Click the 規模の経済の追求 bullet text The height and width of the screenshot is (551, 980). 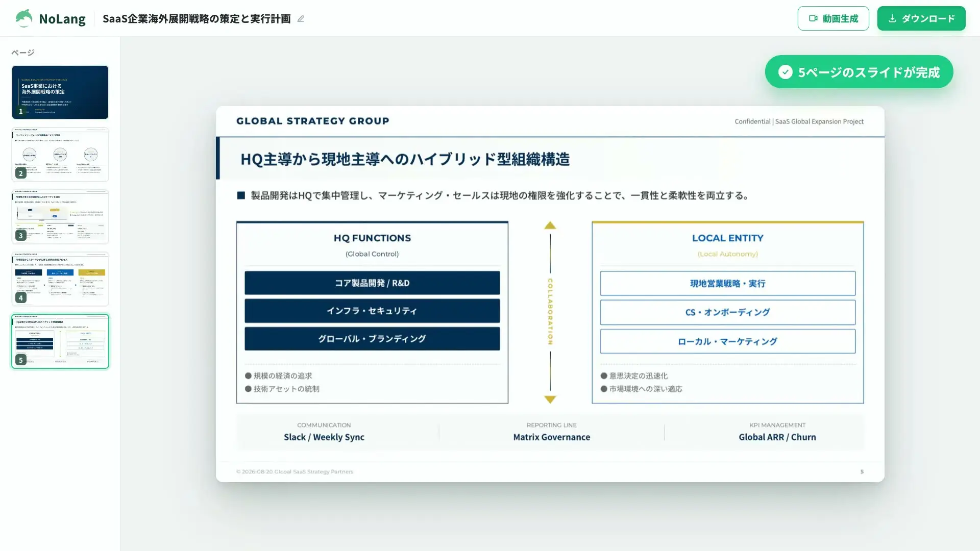pos(283,376)
